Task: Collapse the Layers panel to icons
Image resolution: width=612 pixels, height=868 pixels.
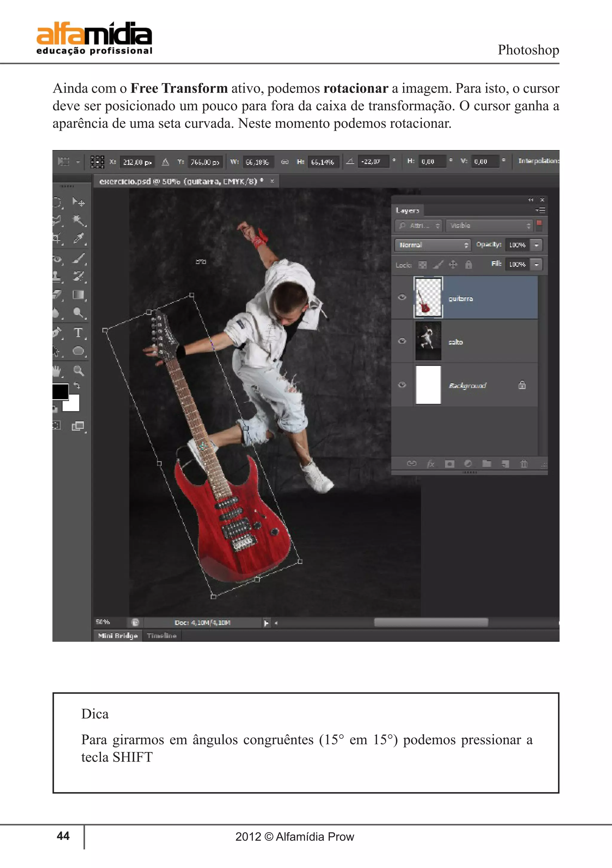Action: (x=531, y=200)
